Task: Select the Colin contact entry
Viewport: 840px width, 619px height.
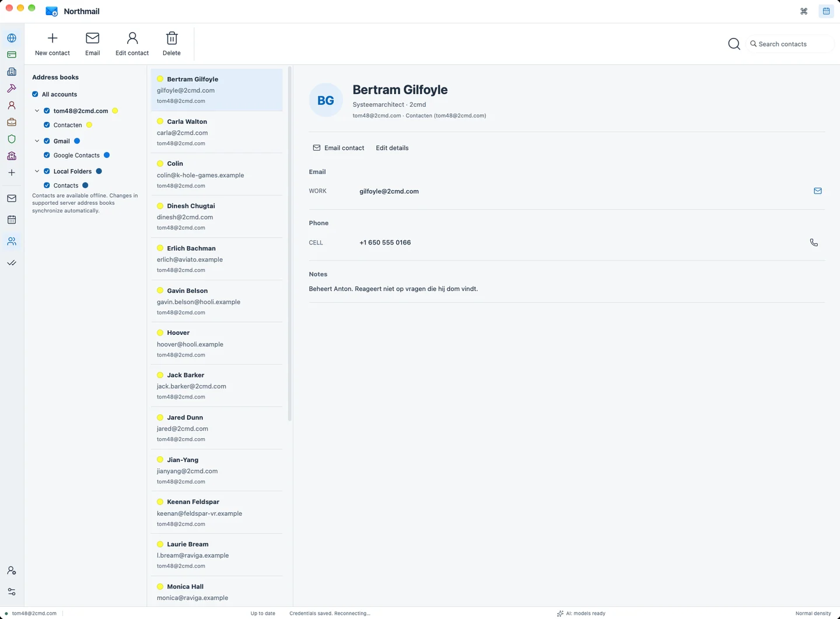Action: 216,174
